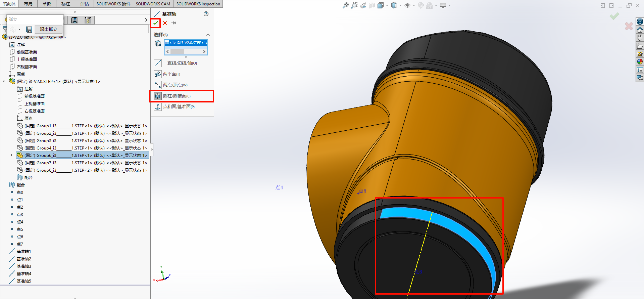The image size is (644, 299).
Task: Click the Previous View icon
Action: coord(363,5)
